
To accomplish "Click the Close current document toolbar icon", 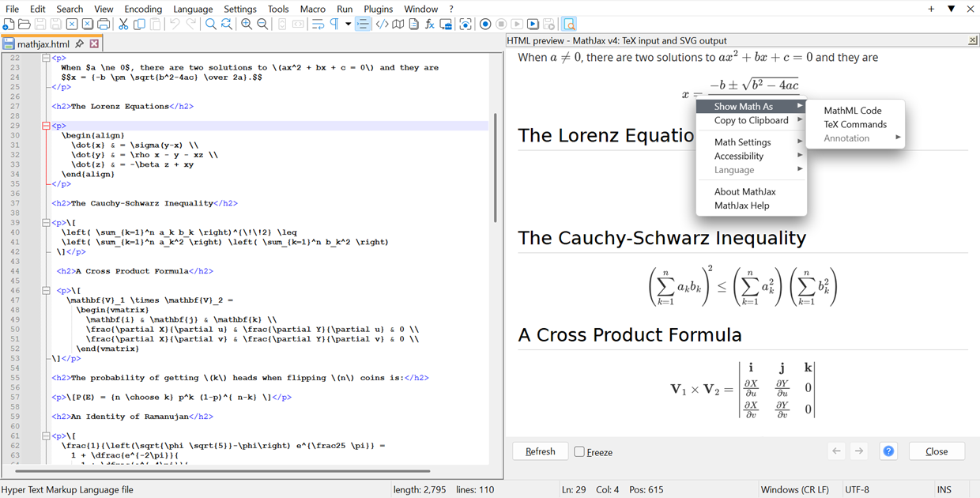I will (71, 25).
